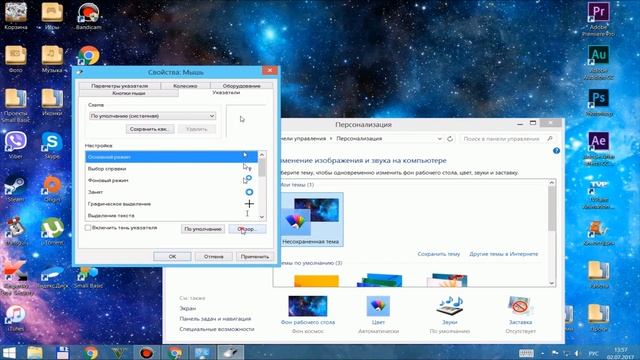
Task: Launch Adobe Audition from the desktop
Action: pyautogui.click(x=598, y=62)
